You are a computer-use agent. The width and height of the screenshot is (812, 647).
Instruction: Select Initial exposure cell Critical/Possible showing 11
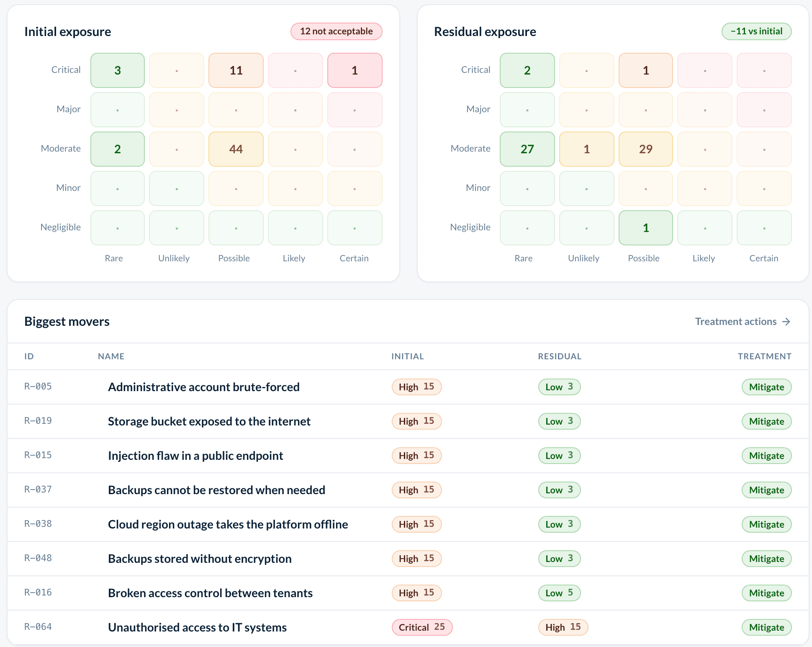pos(236,70)
